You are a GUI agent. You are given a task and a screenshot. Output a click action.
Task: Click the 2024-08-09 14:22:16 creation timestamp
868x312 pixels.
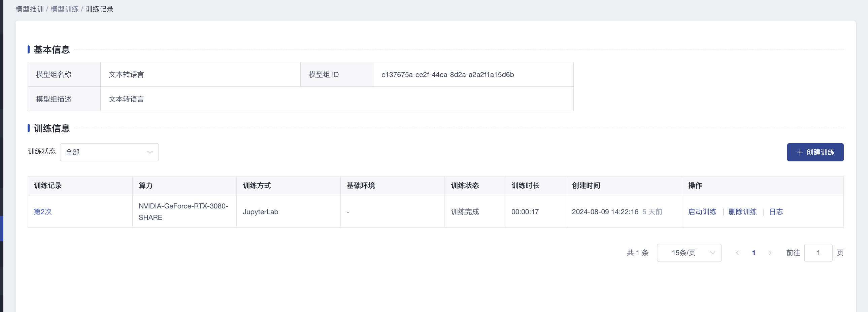[605, 212]
